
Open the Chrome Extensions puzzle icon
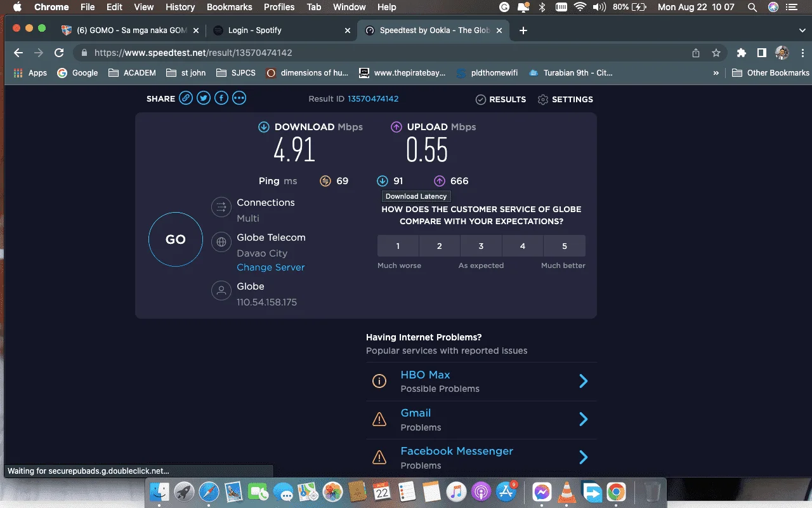point(741,53)
